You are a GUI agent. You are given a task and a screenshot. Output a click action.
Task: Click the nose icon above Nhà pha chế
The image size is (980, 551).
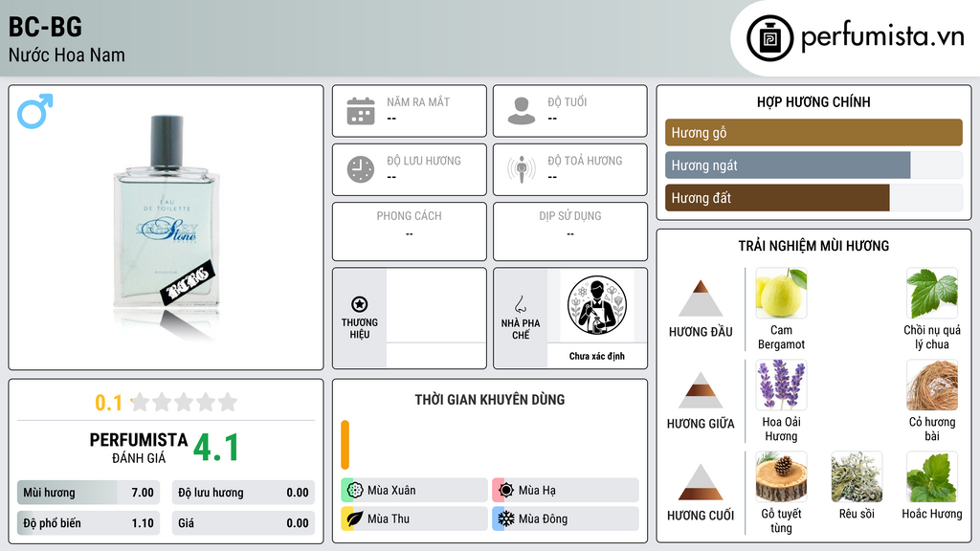click(x=520, y=304)
